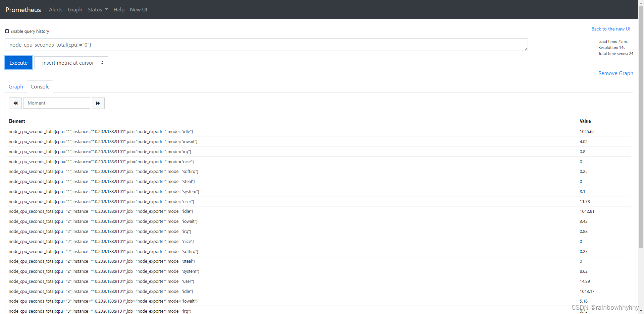Select the cpu="2" mode="system" element

point(104,271)
